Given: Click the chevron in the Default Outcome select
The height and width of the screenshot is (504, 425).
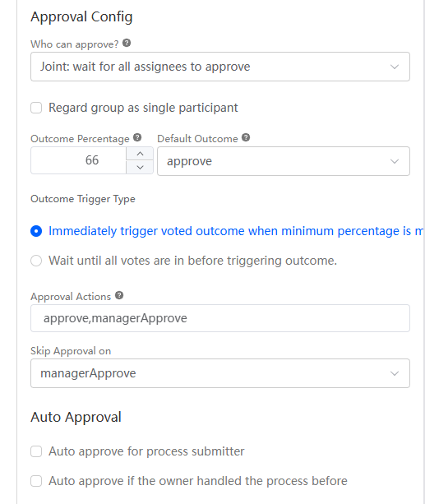Looking at the screenshot, I should 395,161.
